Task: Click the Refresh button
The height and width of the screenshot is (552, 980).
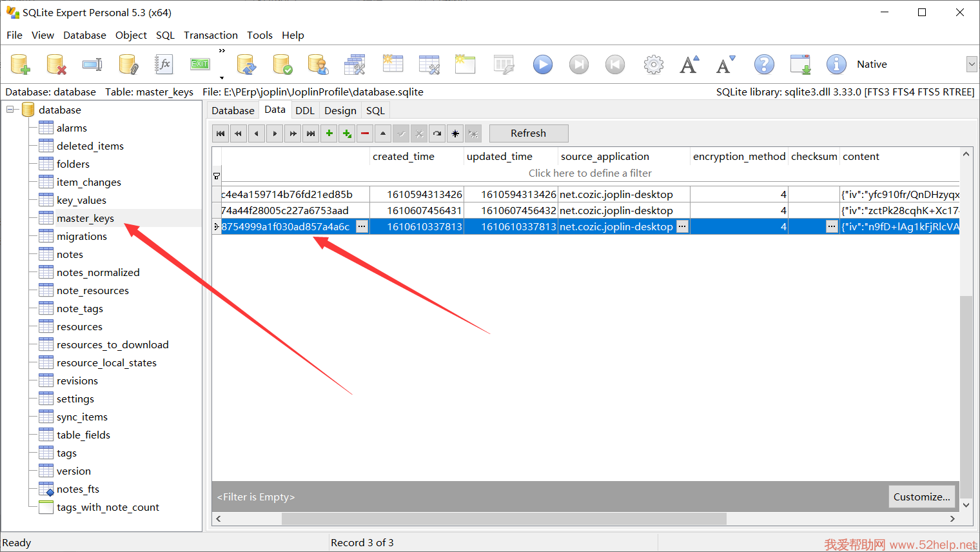Action: (x=528, y=133)
